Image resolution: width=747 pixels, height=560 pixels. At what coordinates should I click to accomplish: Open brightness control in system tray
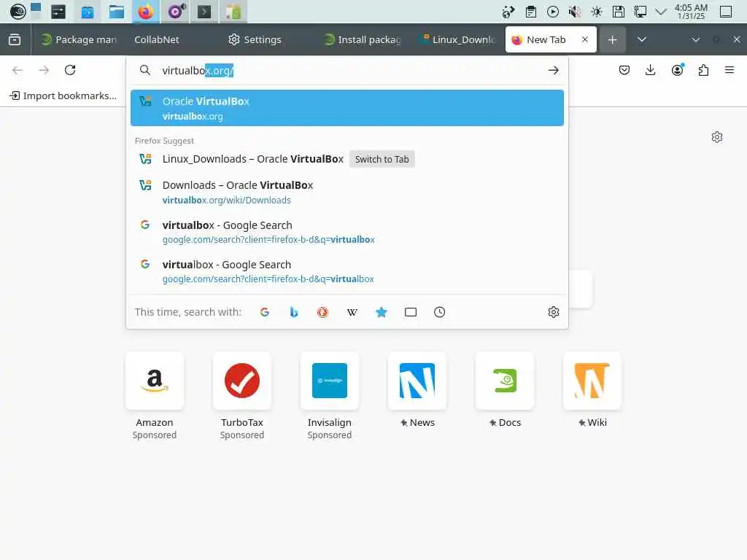click(597, 12)
